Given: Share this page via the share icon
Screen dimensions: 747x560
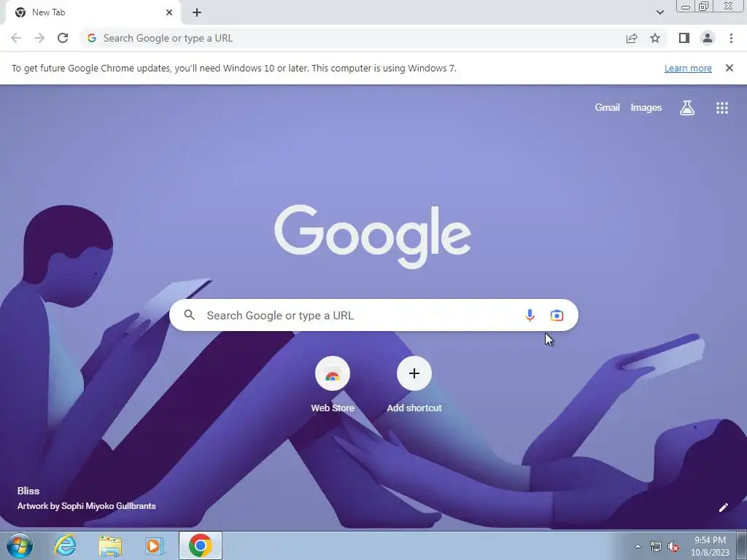Looking at the screenshot, I should [x=632, y=38].
